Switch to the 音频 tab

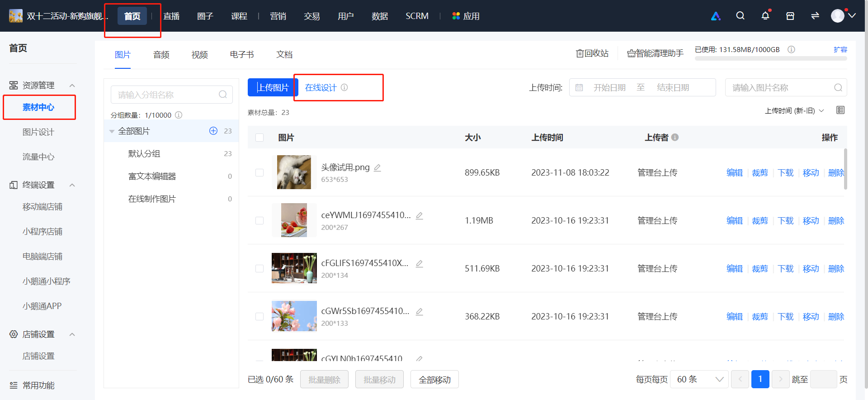tap(161, 55)
